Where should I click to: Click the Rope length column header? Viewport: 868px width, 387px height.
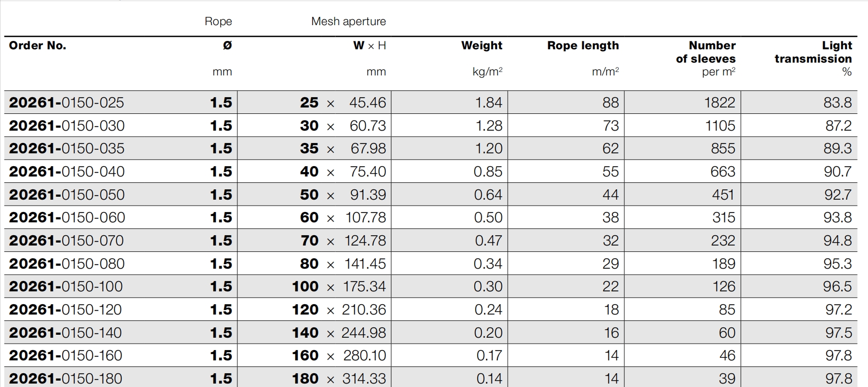point(582,46)
